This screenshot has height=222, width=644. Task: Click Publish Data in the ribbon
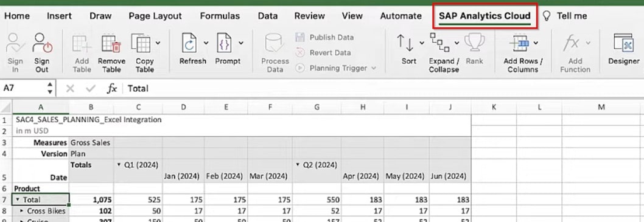pos(324,37)
